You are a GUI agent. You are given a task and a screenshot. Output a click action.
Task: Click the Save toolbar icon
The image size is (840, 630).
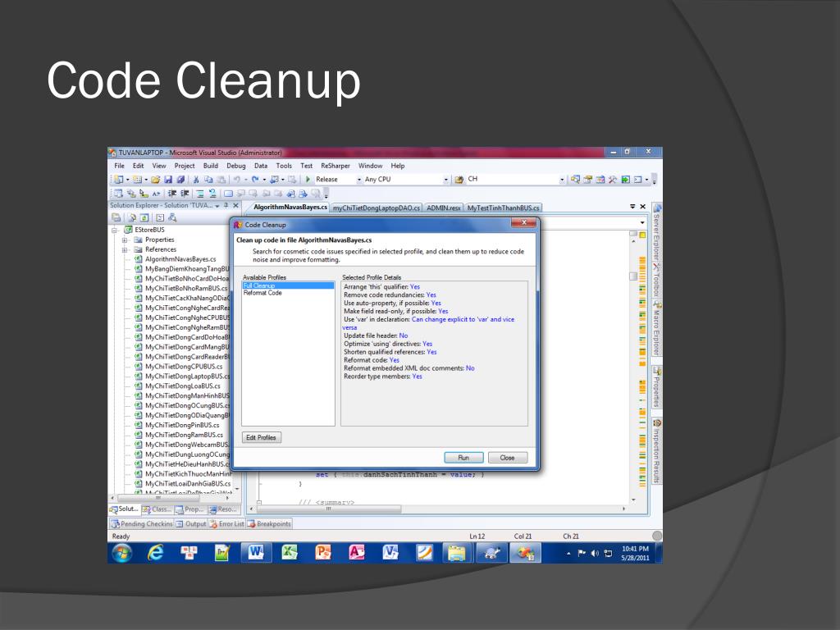click(x=168, y=180)
